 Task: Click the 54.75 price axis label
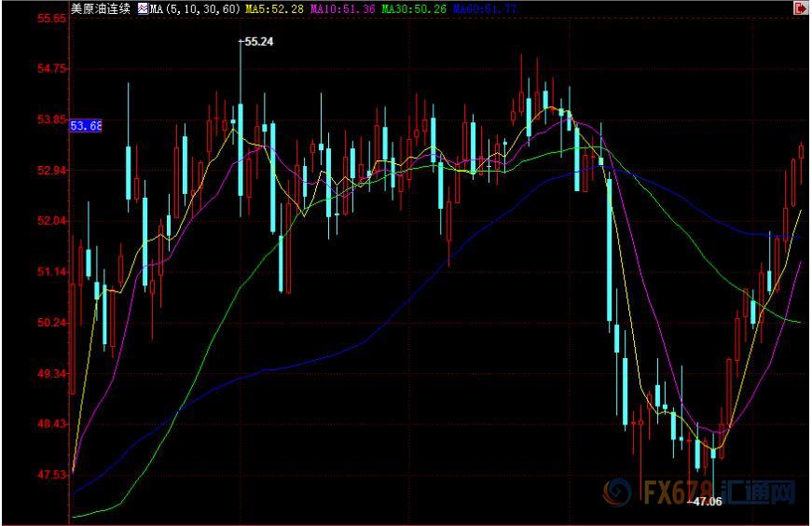click(x=52, y=68)
